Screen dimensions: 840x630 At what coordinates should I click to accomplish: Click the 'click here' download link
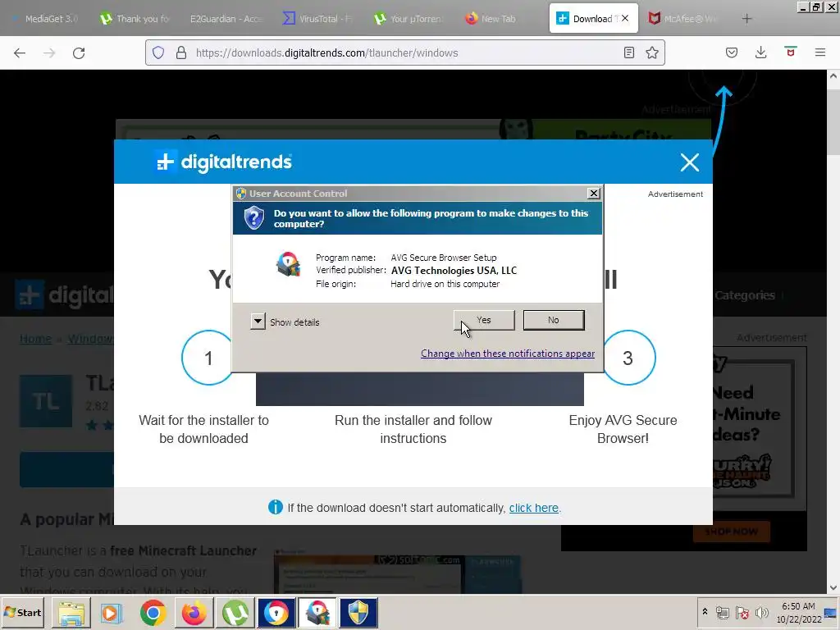click(533, 507)
